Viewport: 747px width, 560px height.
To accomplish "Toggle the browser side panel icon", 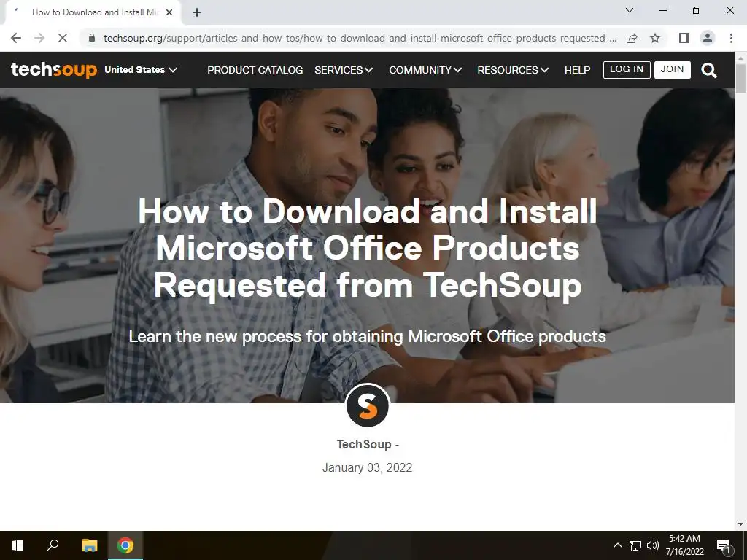I will point(684,38).
